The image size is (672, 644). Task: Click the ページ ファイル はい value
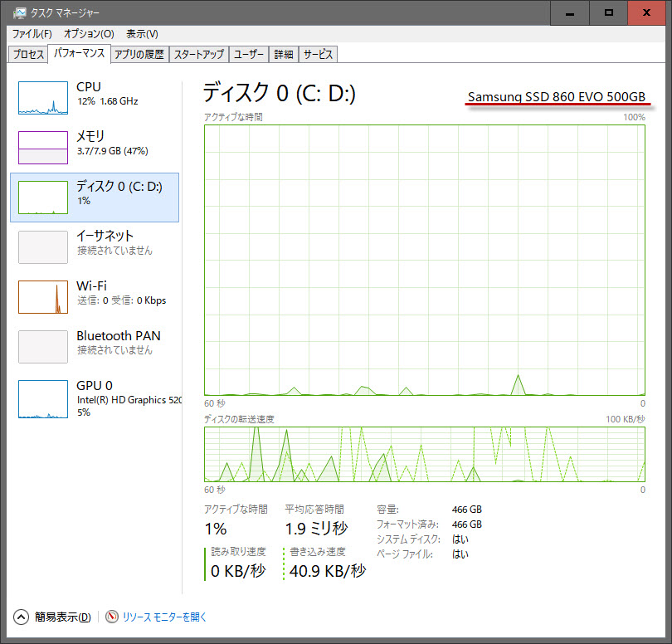[460, 554]
